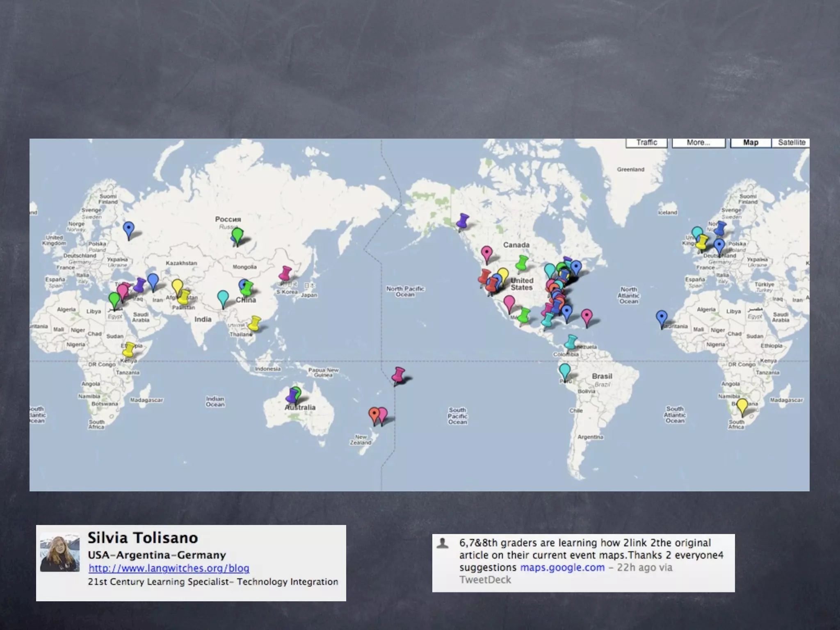Click the yellow pushpin over Ethiopia on left
The image size is (840, 630).
[129, 349]
